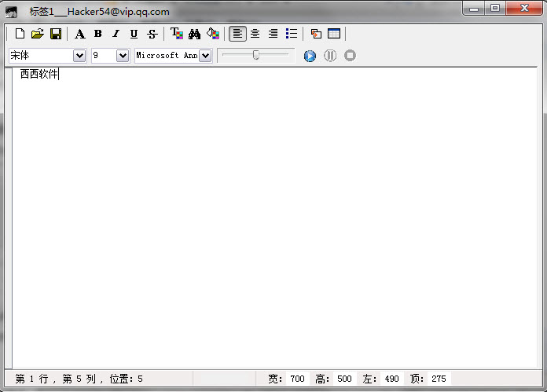The width and height of the screenshot is (547, 392).
Task: Create a new blank document
Action: click(20, 34)
